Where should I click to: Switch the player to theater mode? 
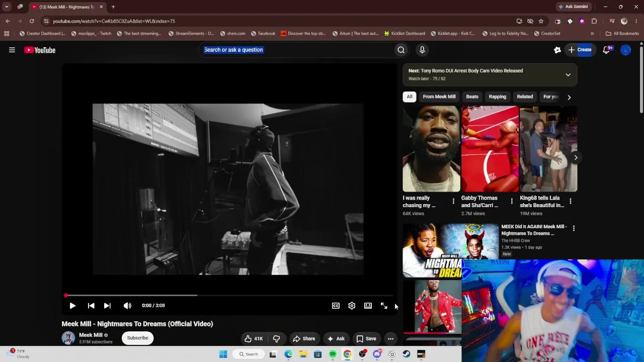tap(368, 306)
